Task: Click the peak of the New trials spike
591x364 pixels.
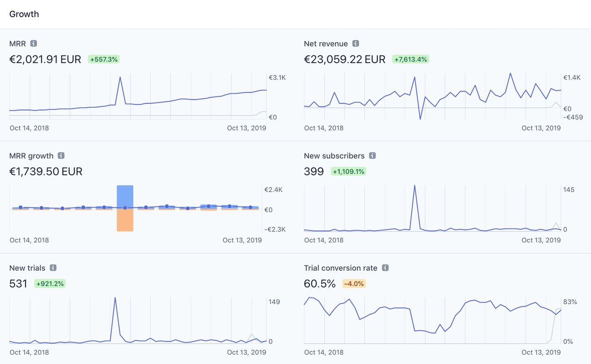Action: pos(115,298)
